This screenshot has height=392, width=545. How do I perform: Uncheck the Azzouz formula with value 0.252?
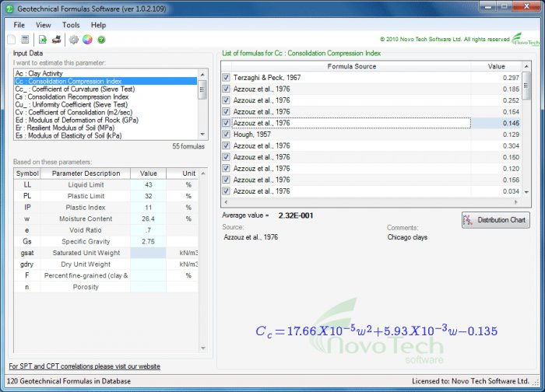pos(227,100)
